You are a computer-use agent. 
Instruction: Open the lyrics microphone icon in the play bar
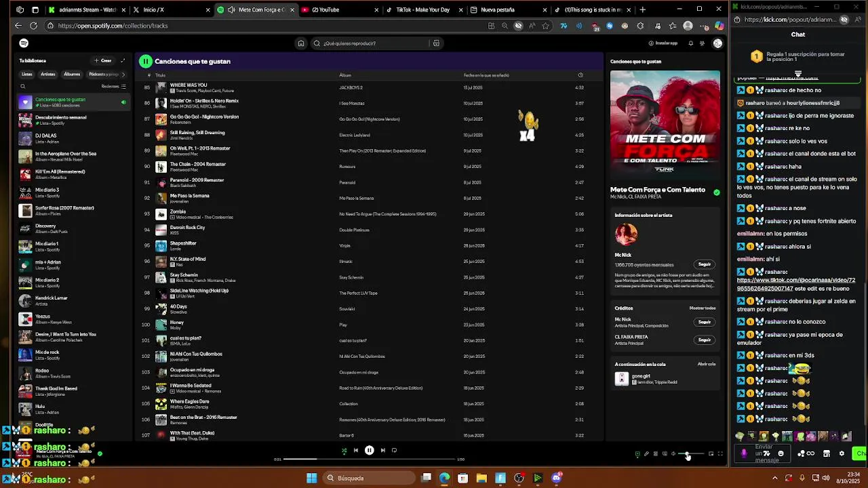click(x=646, y=453)
